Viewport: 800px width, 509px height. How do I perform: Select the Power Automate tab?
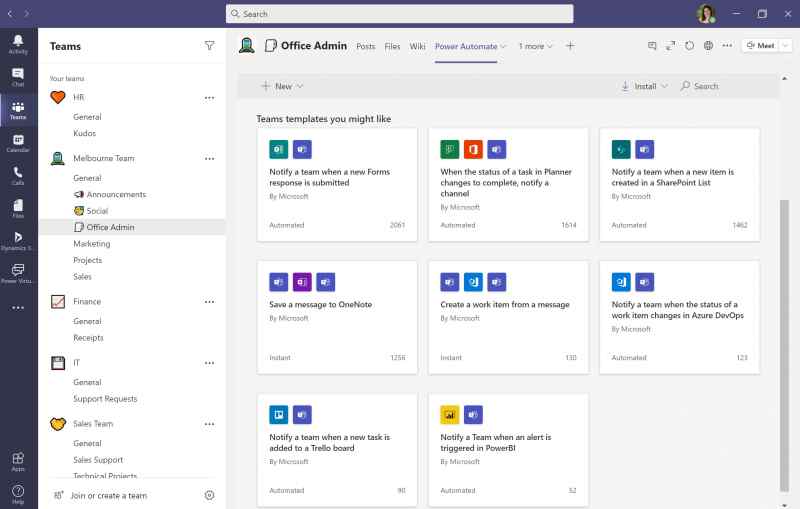point(466,46)
